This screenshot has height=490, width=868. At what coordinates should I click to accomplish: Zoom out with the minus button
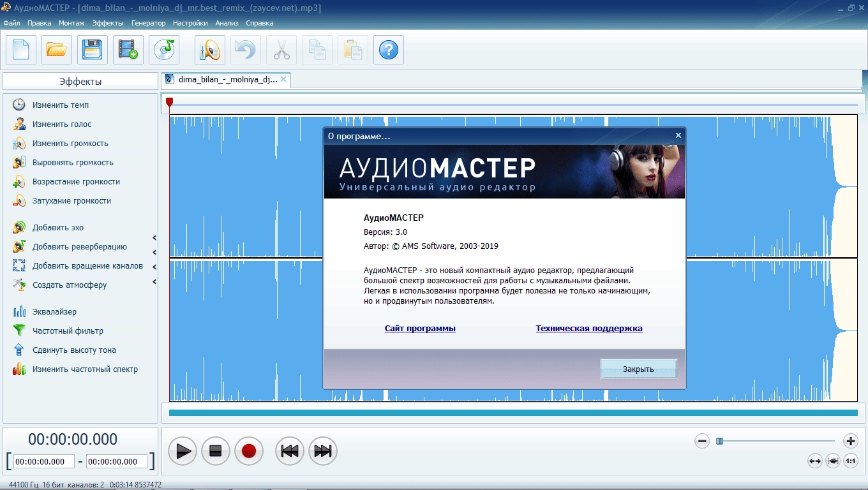tap(702, 441)
